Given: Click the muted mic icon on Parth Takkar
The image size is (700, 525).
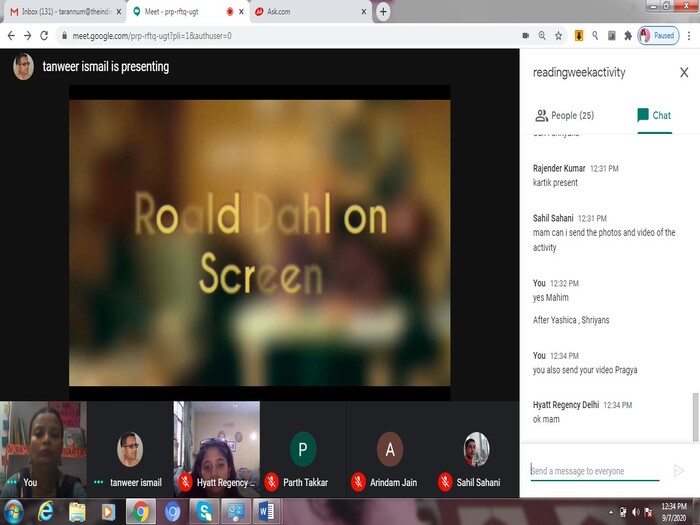Looking at the screenshot, I should point(271,482).
